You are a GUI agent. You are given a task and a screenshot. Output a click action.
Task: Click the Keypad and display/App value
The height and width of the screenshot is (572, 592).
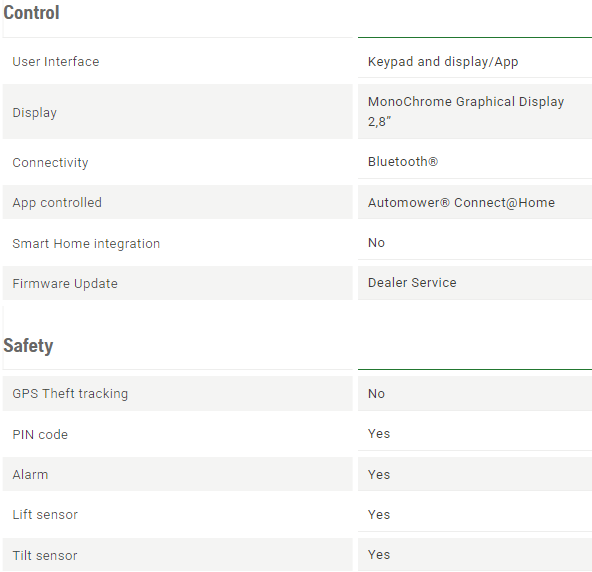pos(443,62)
